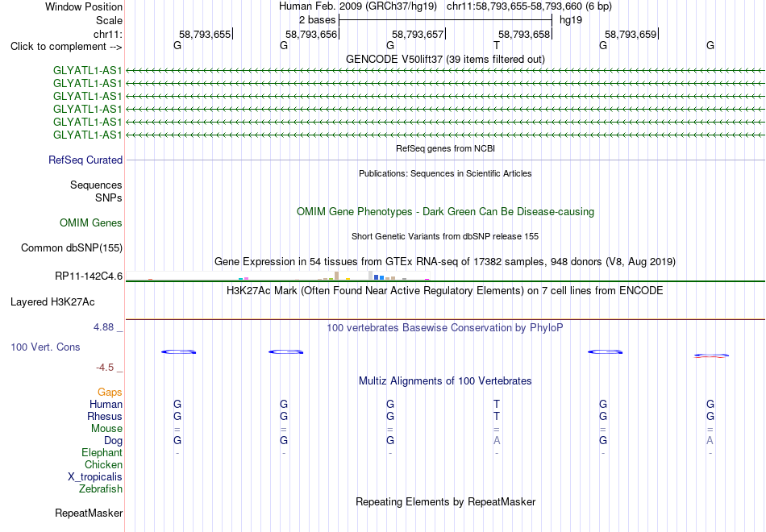Viewport: 766px width, 532px height.
Task: Open the GENCODE V50lift37 track title
Action: tap(446, 59)
